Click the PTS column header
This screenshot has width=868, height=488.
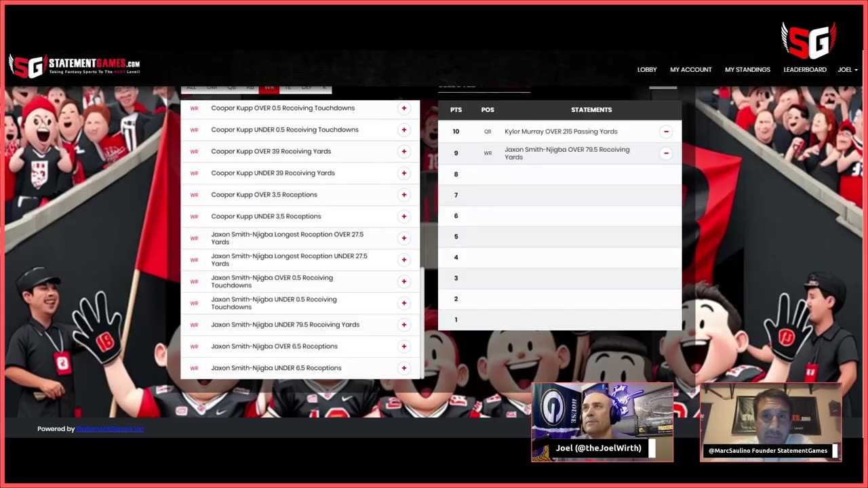pyautogui.click(x=456, y=110)
